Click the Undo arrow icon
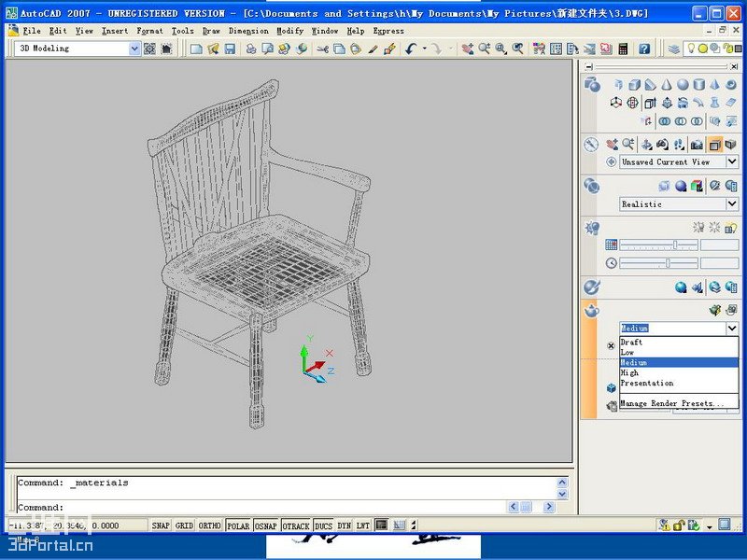 pos(411,49)
